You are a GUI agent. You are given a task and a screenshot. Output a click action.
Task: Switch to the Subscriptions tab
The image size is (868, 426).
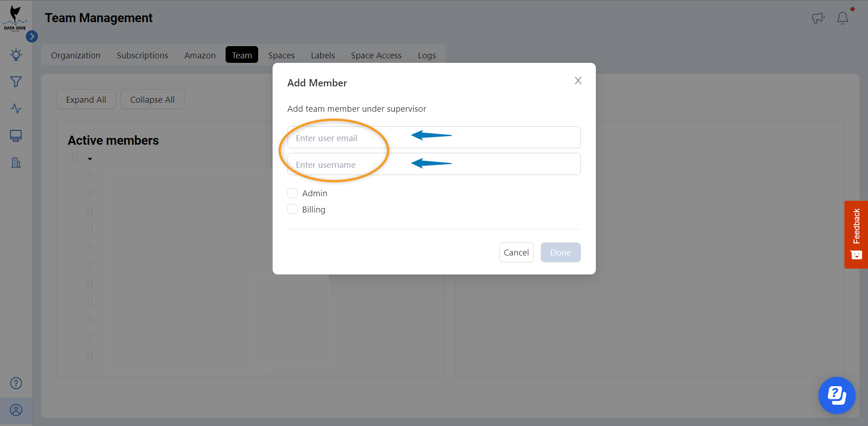coord(142,55)
